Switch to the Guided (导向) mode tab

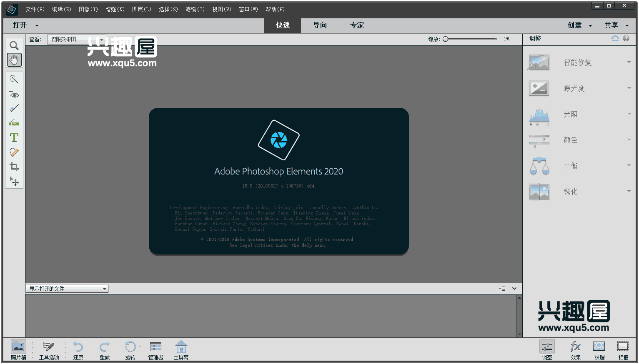click(x=320, y=25)
